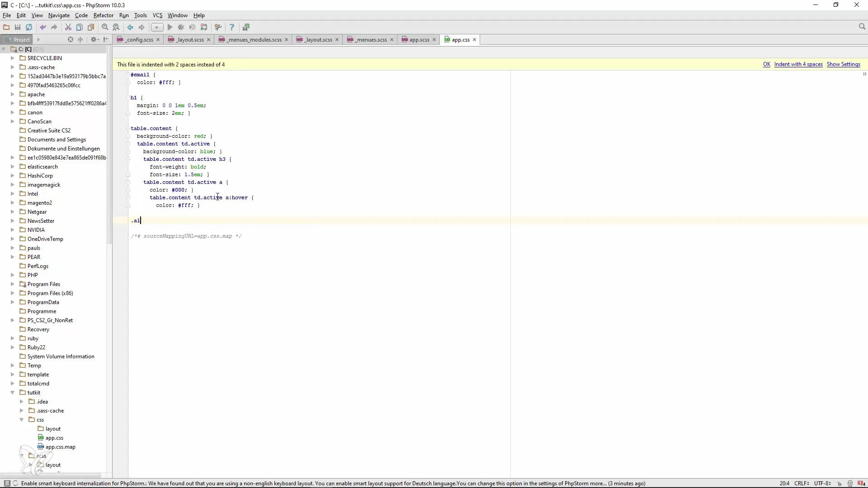Open the VCS menu
This screenshot has width=868, height=488.
157,15
